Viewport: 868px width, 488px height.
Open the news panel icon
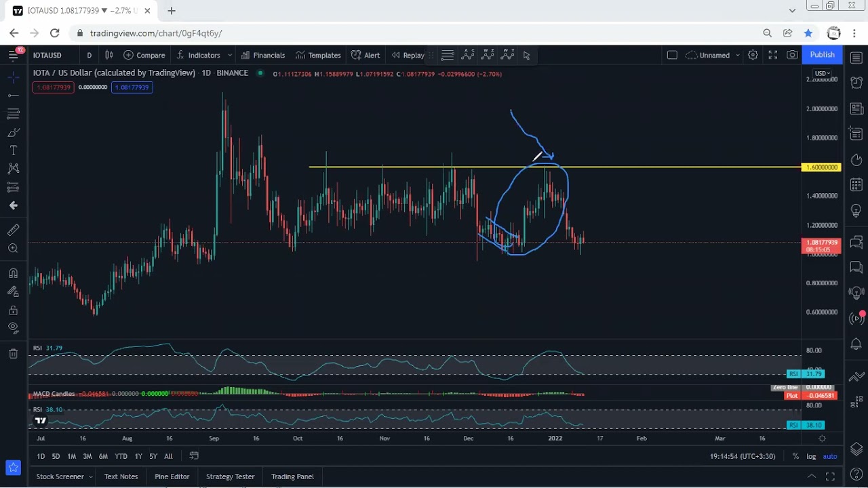tap(856, 108)
